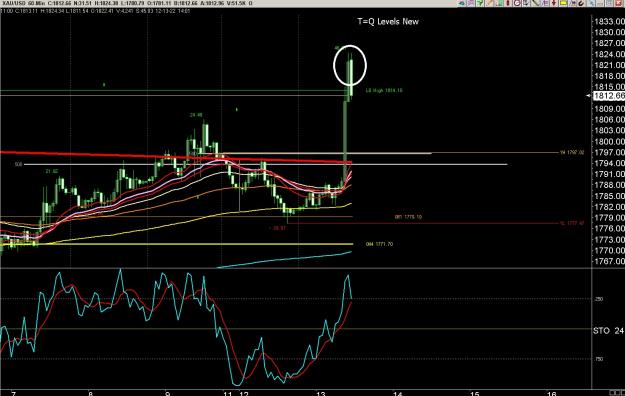Click the yellow bar toolbar icon
625x396 pixels.
pyautogui.click(x=564, y=3)
